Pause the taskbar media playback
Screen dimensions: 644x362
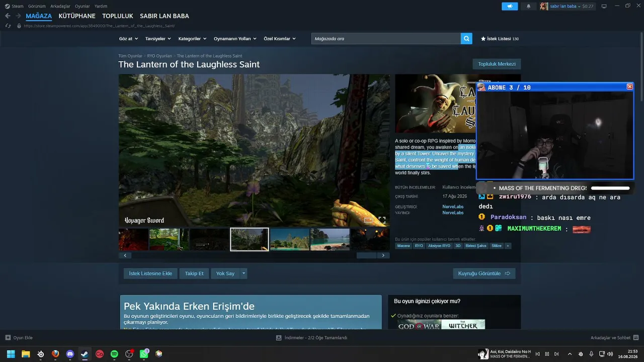point(547,354)
